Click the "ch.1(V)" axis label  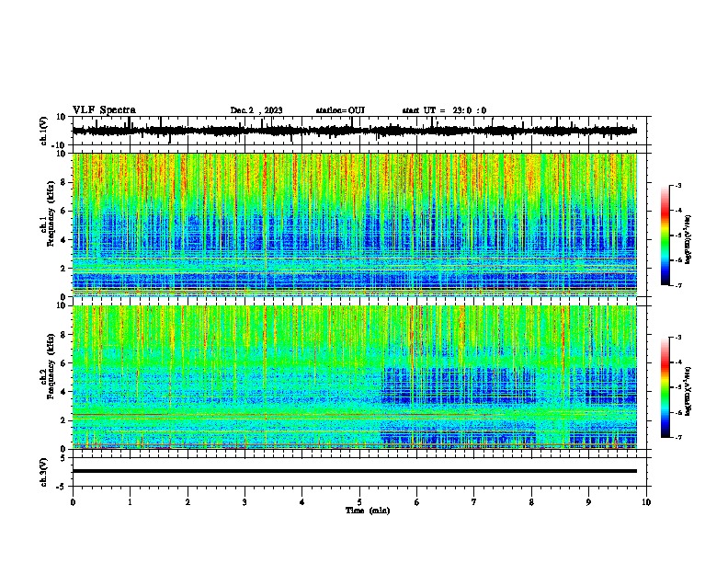click(44, 131)
